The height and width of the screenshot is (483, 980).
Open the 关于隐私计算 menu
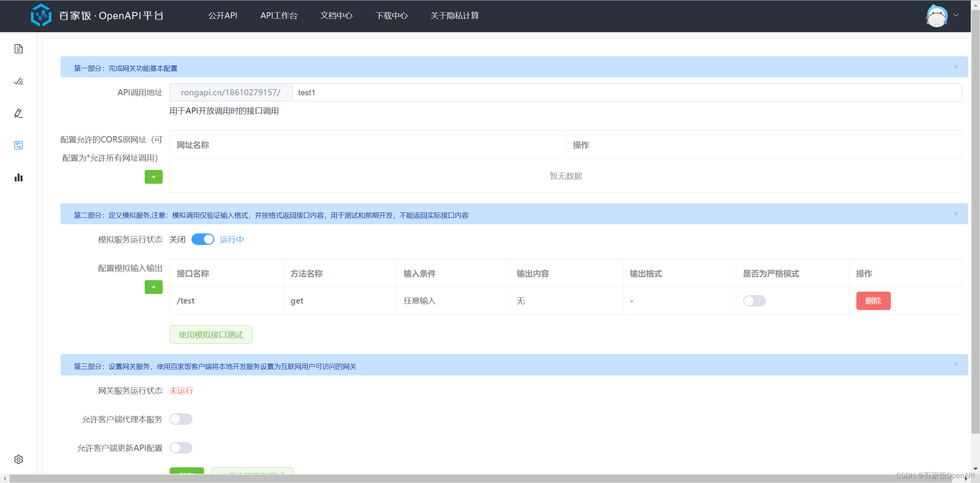point(454,15)
